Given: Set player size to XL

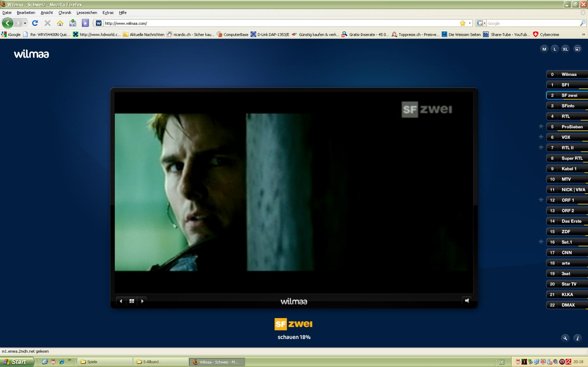Looking at the screenshot, I should 565,49.
